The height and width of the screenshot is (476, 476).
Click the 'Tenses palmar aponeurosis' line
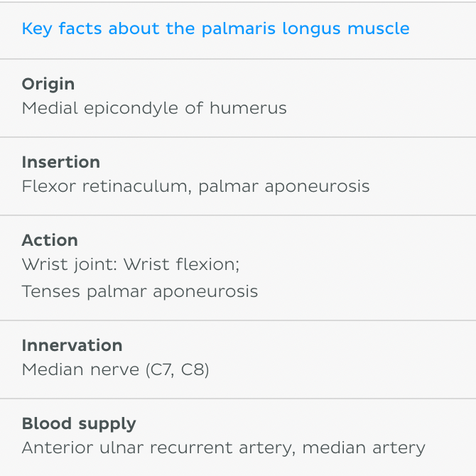[x=140, y=291]
